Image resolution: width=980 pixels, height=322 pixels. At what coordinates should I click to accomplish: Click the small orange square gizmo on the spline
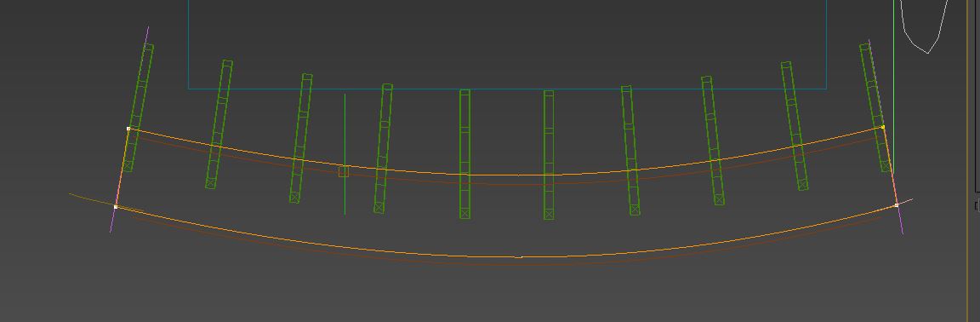[343, 172]
